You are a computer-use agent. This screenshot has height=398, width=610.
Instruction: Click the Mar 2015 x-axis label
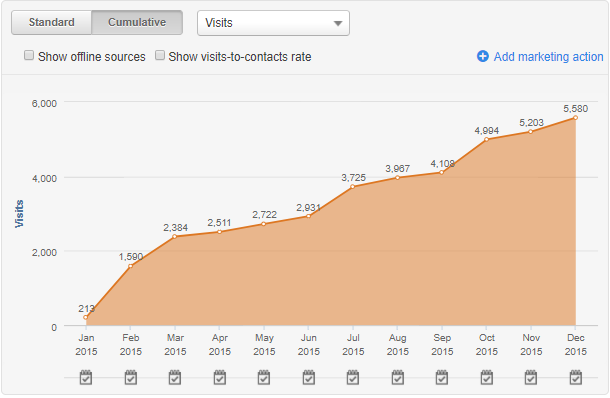point(175,345)
